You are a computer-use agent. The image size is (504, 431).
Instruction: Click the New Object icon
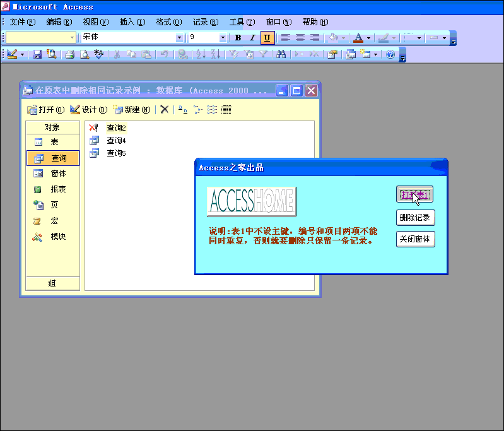tap(365, 54)
